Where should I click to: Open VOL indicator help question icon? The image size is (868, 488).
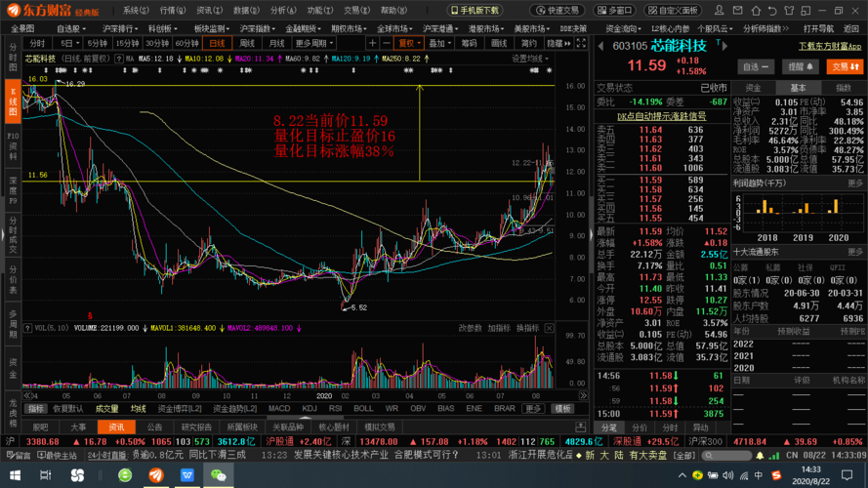point(27,328)
